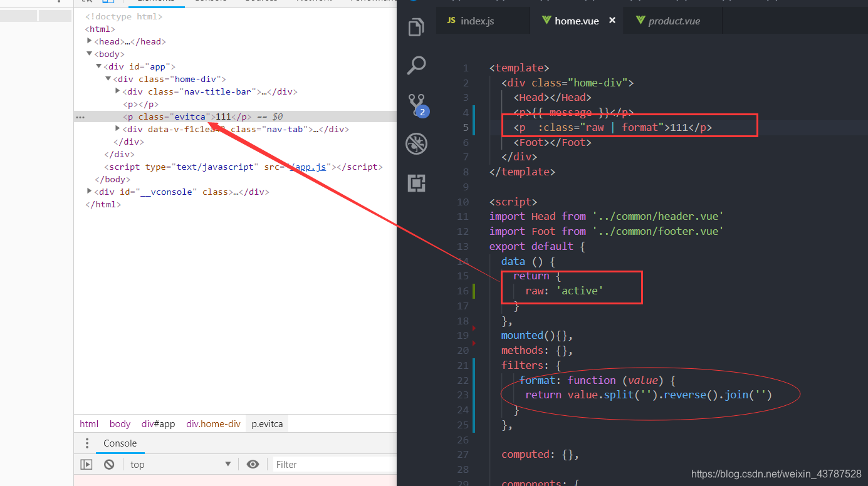
Task: Click the closing </body> tag row
Action: 112,179
